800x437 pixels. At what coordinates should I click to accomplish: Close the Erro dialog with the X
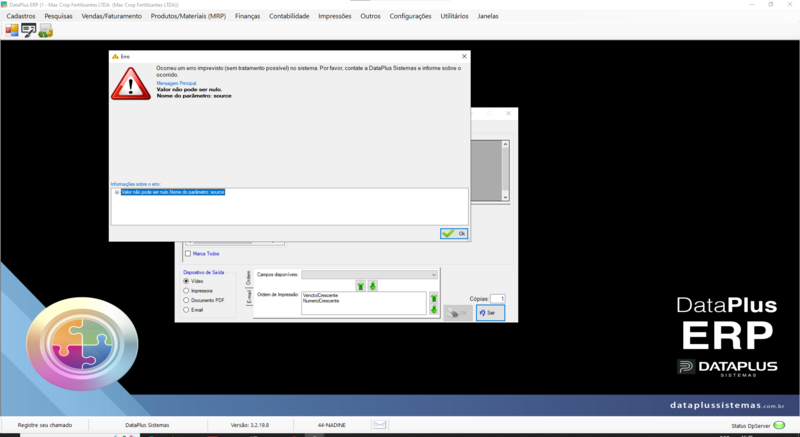click(x=464, y=56)
